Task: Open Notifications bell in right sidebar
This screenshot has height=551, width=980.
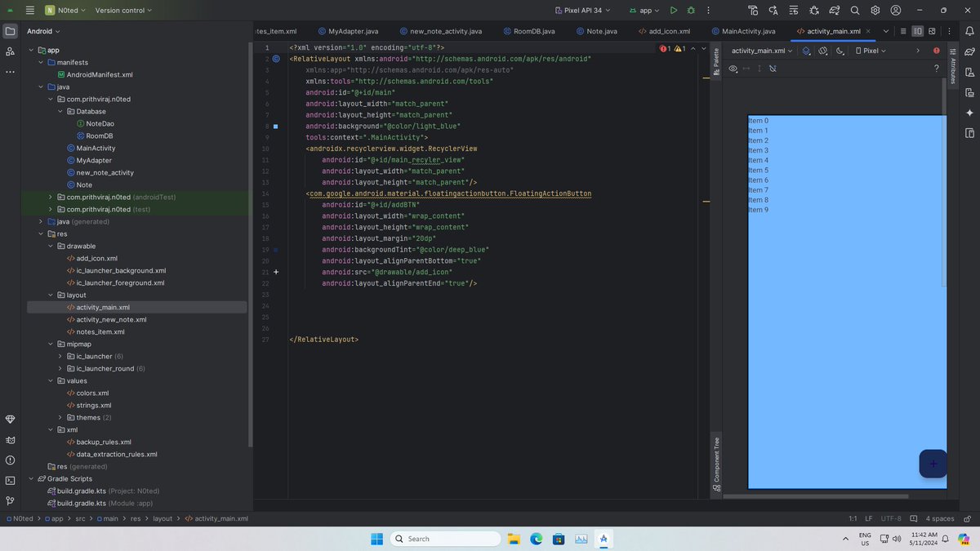Action: pyautogui.click(x=969, y=31)
